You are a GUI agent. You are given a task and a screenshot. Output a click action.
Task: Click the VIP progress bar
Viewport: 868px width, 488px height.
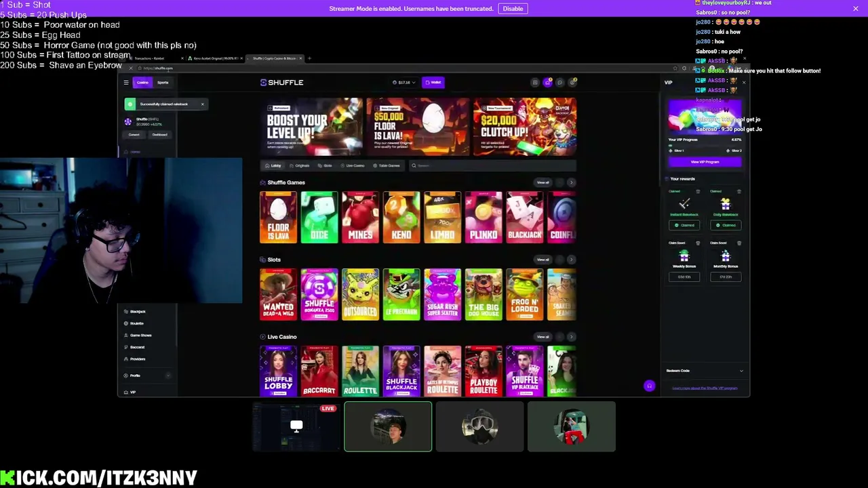tap(705, 145)
